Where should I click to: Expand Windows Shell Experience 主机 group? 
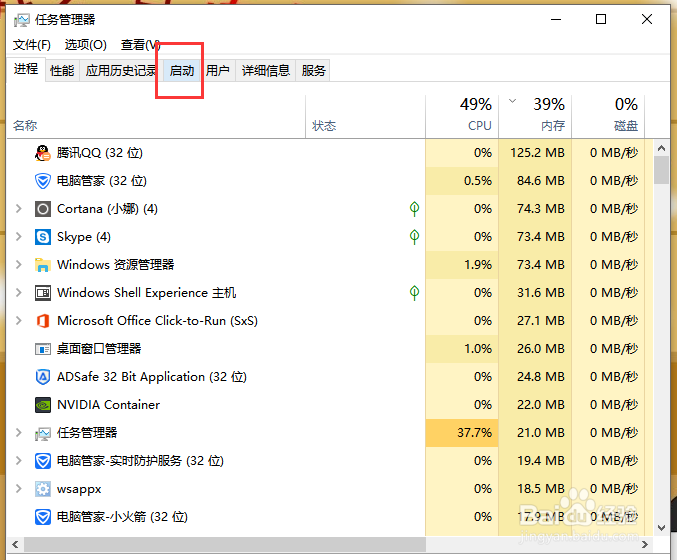(18, 293)
